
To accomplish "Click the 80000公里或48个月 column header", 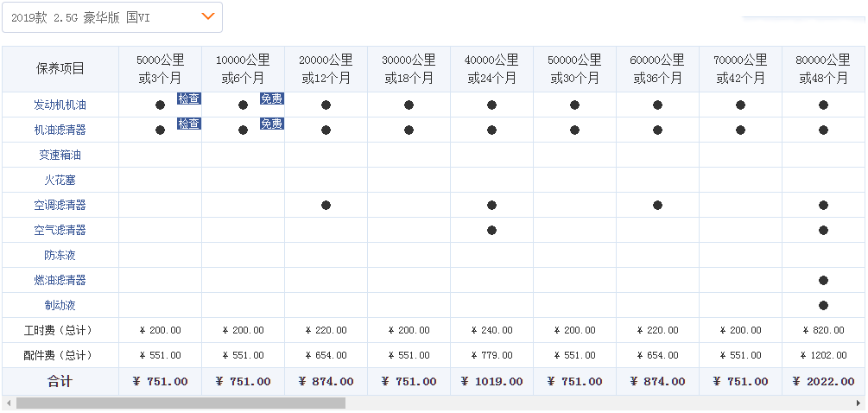I will tap(823, 69).
